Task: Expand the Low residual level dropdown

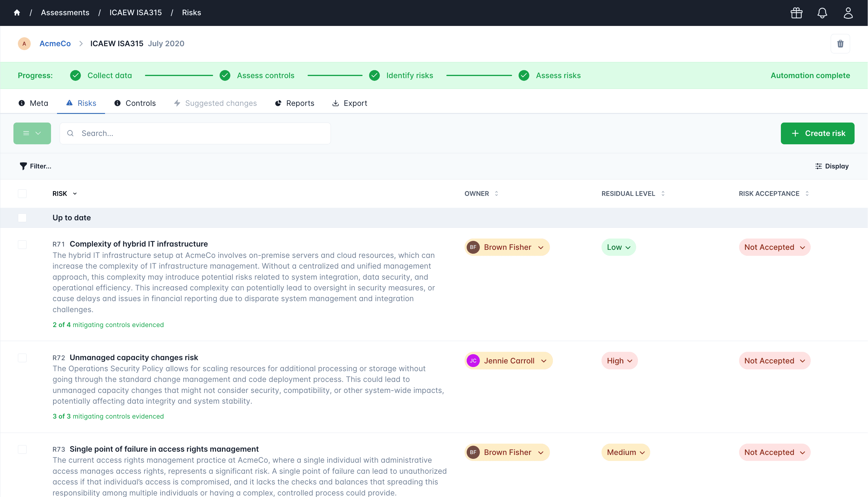Action: (x=618, y=247)
